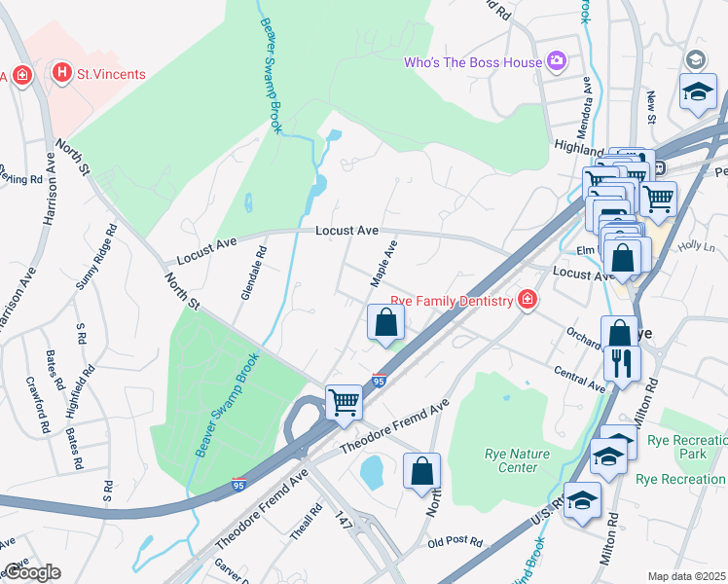728x584 pixels.
Task: Click the Rye Nature Center label
Action: click(517, 460)
